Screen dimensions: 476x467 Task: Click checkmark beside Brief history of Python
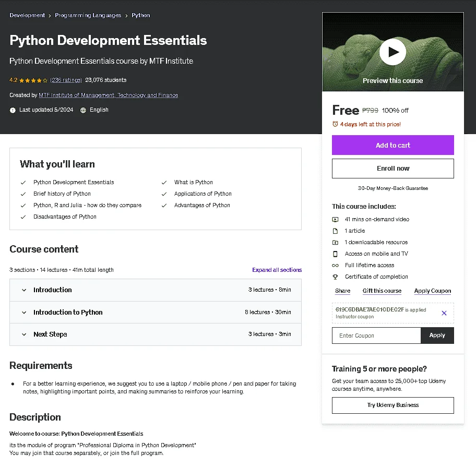[23, 194]
